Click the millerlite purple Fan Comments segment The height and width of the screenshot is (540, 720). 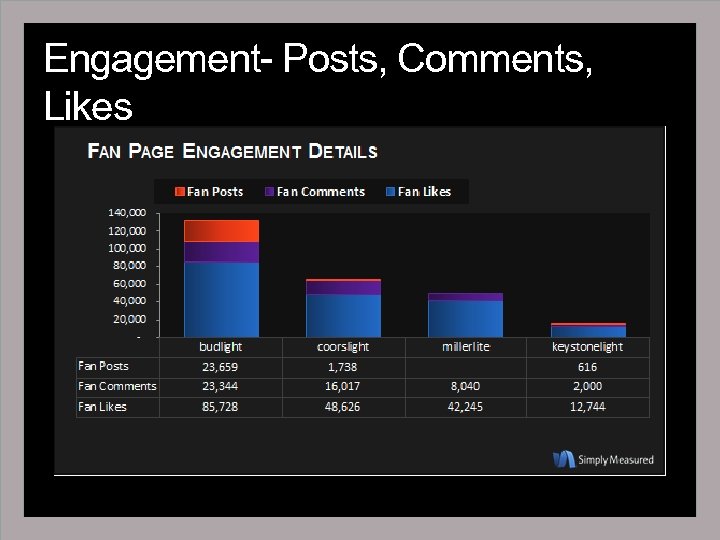[466, 297]
